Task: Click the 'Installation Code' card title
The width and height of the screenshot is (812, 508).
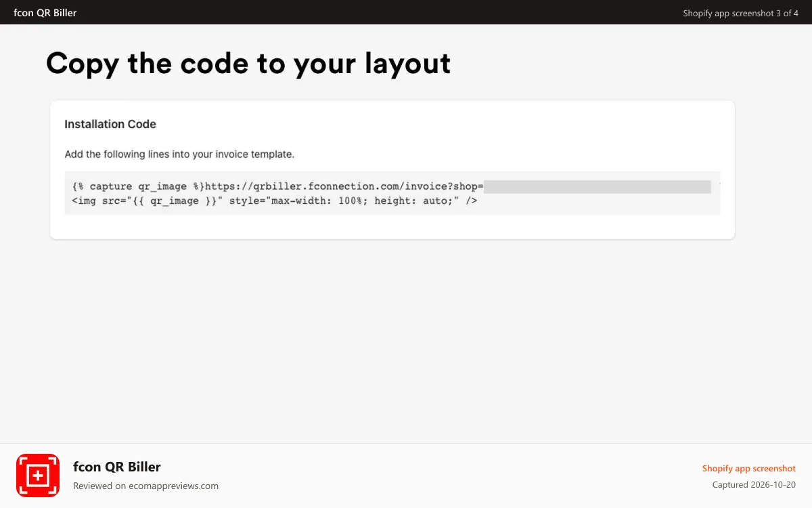Action: pyautogui.click(x=110, y=124)
